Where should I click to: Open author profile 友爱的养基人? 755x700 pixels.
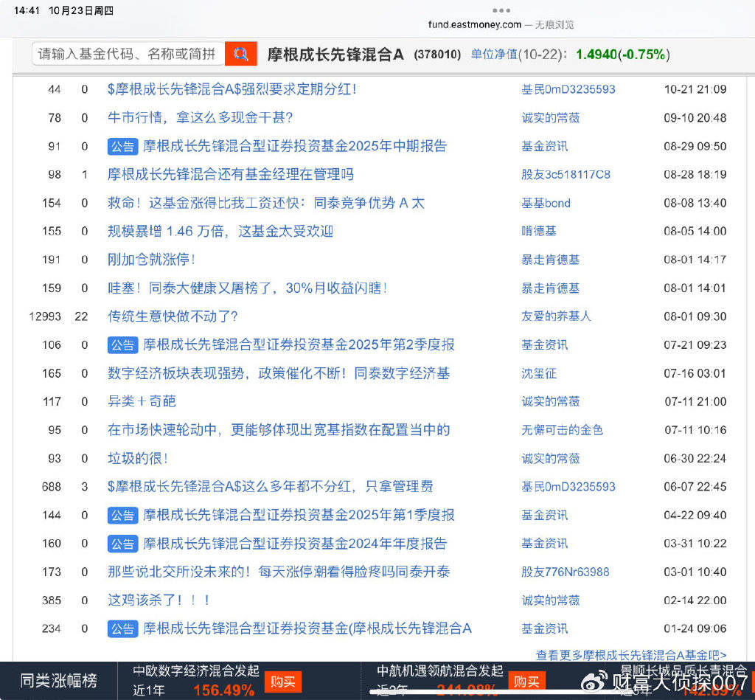556,316
